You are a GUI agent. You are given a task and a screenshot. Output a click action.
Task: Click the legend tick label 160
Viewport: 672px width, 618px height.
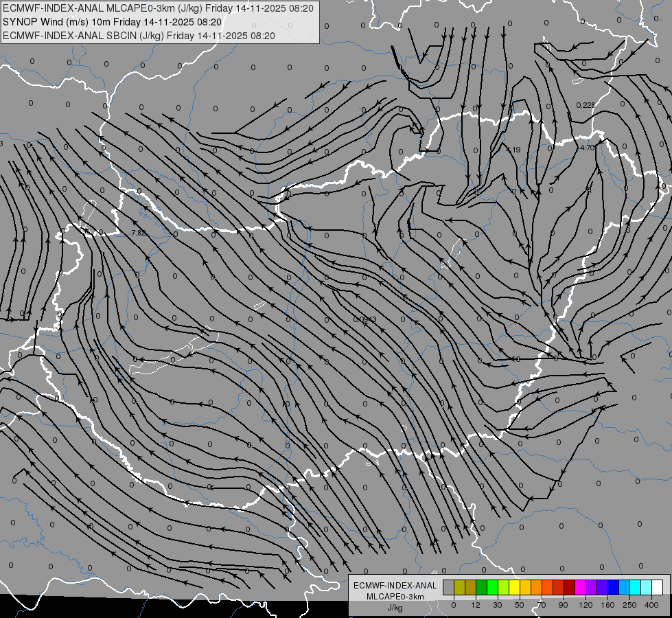[607, 605]
